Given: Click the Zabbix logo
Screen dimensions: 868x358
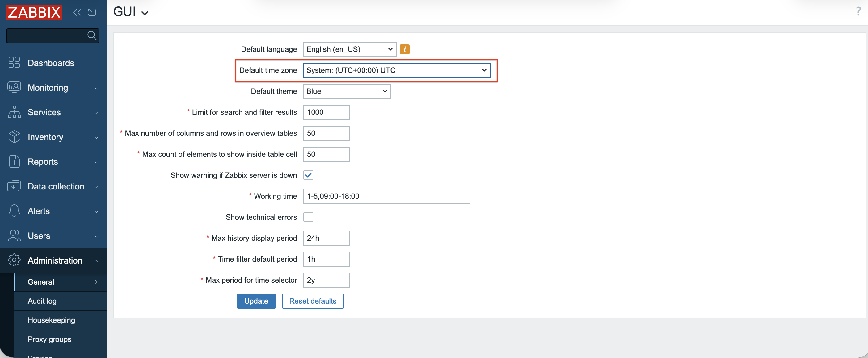Looking at the screenshot, I should (34, 12).
